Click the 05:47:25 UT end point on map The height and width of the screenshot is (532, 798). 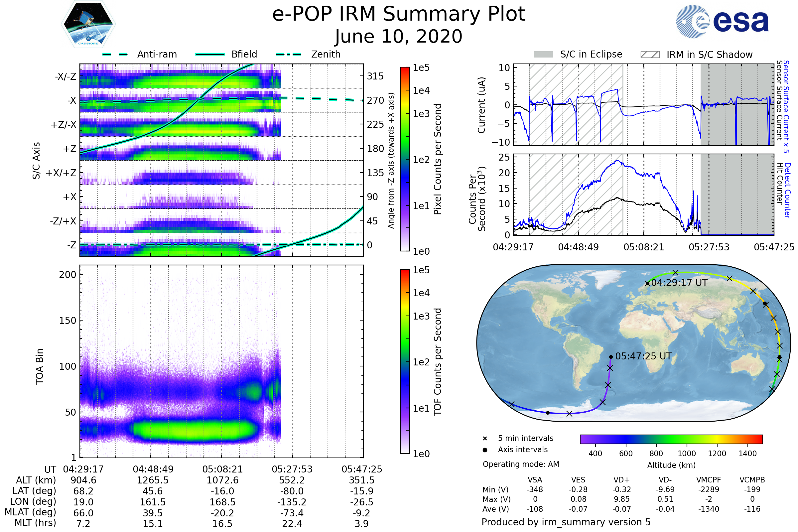(611, 357)
